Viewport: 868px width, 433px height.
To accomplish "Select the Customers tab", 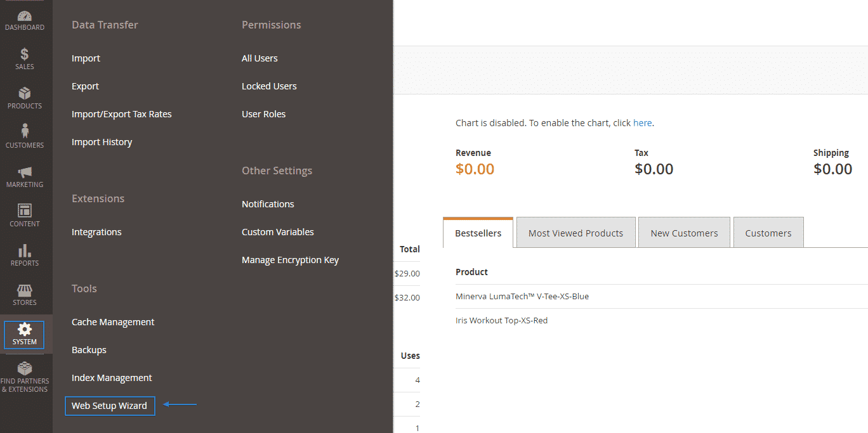I will [768, 232].
